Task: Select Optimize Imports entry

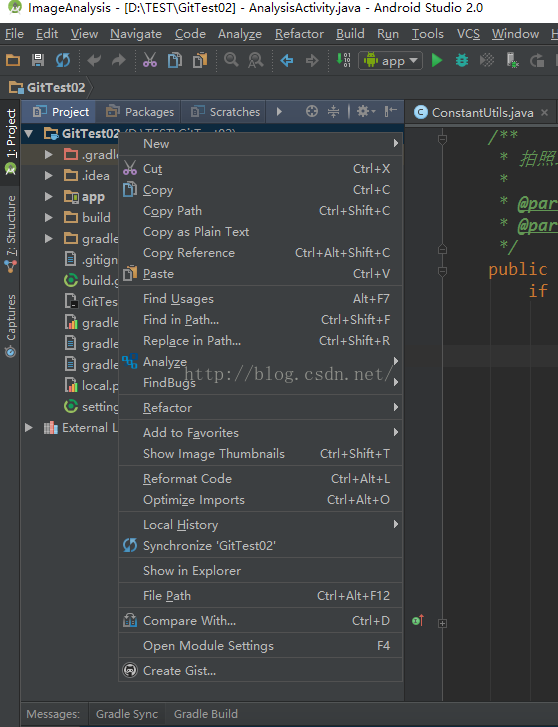Action: pos(260,500)
